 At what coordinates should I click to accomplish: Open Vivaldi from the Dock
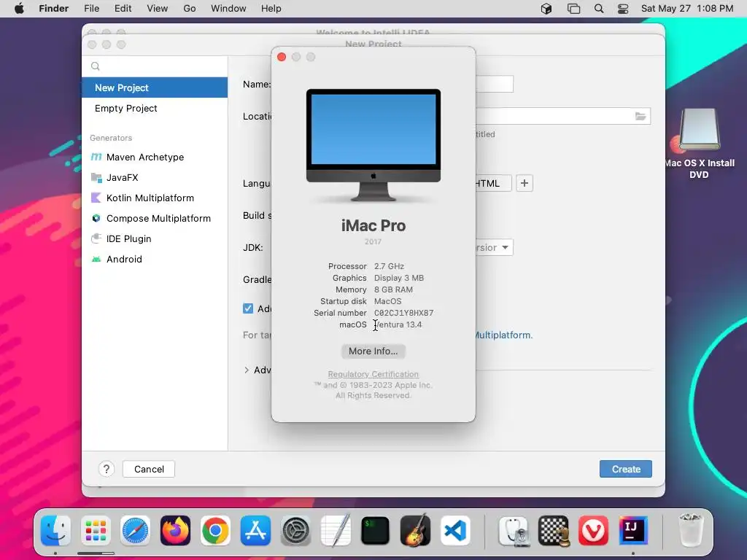[594, 531]
